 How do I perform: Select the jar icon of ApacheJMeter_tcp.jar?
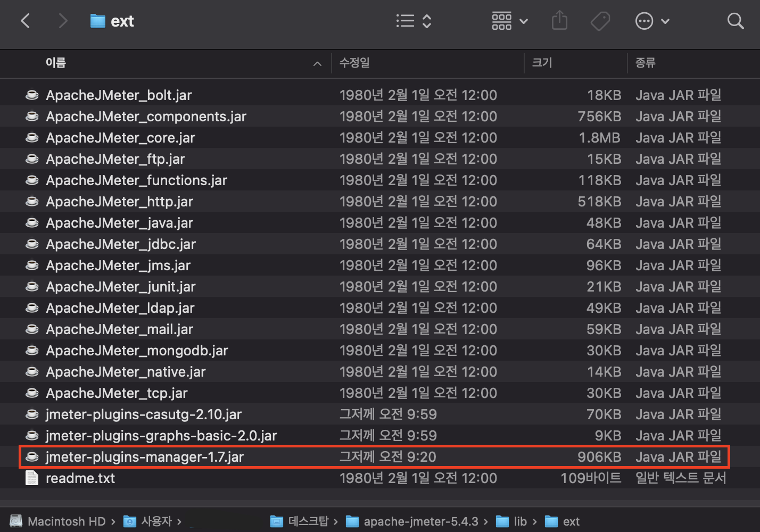(x=32, y=393)
